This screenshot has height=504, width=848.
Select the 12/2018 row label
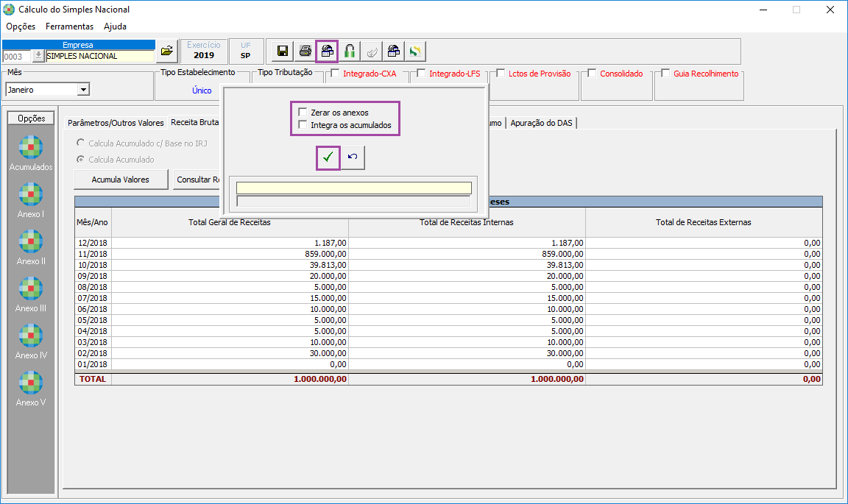(92, 244)
